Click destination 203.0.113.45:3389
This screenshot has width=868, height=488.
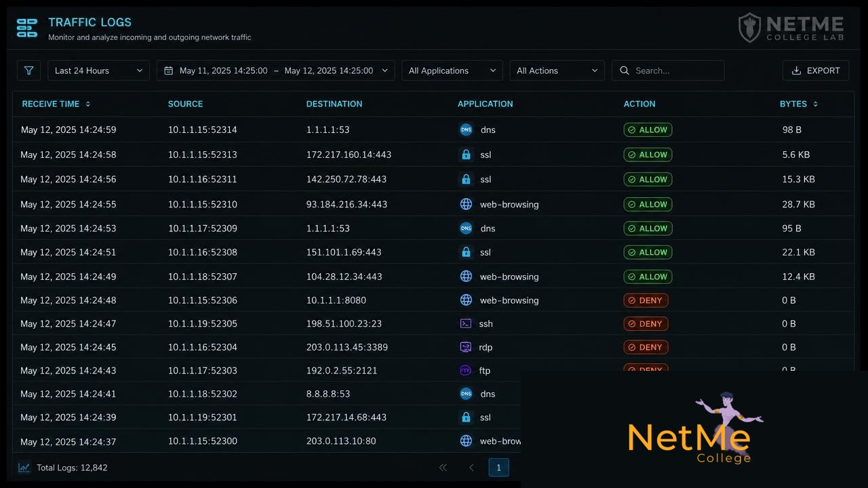click(x=347, y=347)
